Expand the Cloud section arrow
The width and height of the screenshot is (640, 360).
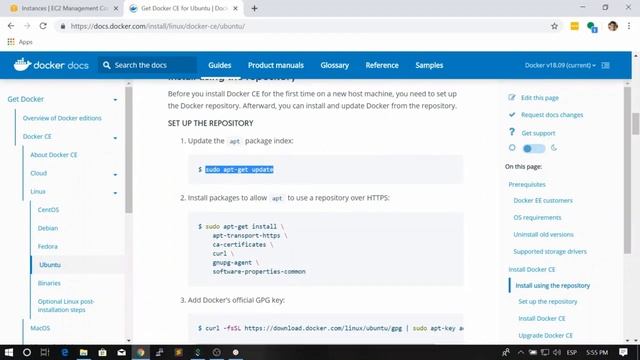tap(115, 175)
